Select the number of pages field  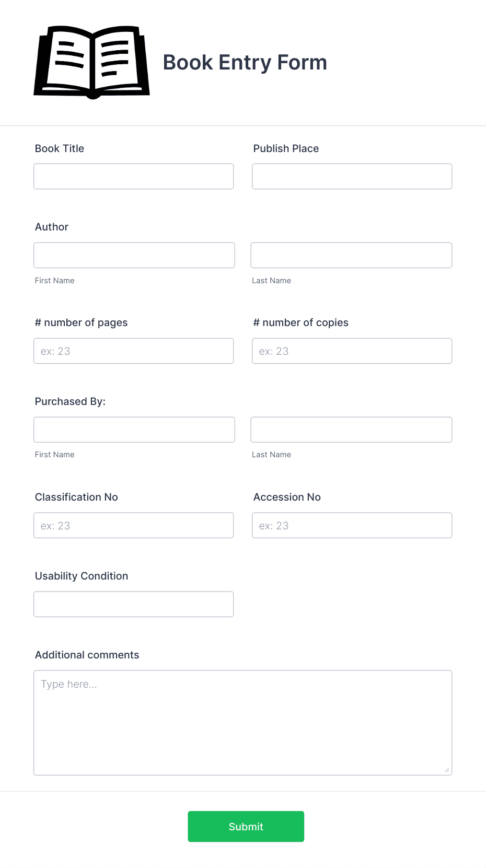[x=133, y=351]
